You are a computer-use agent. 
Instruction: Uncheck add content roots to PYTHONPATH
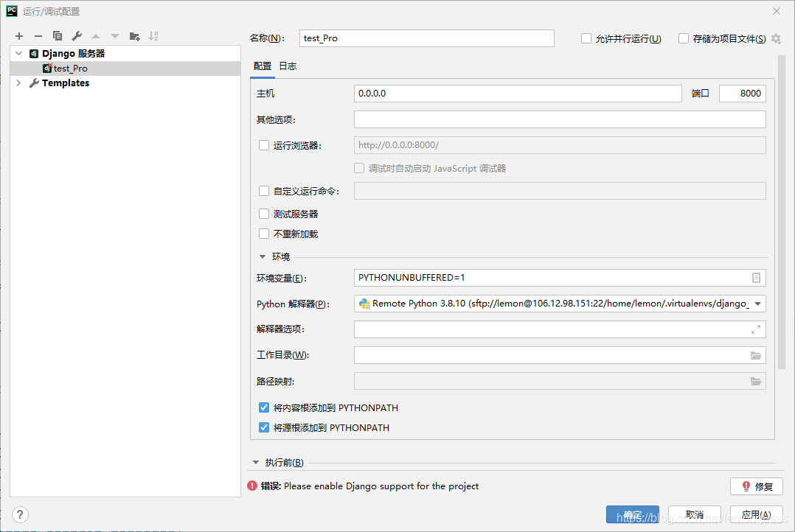click(x=264, y=408)
